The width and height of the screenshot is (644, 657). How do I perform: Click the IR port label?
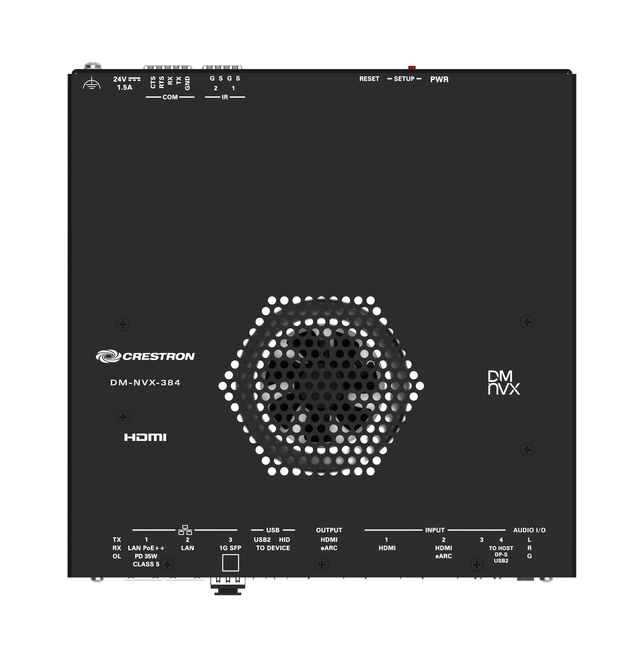[x=225, y=97]
